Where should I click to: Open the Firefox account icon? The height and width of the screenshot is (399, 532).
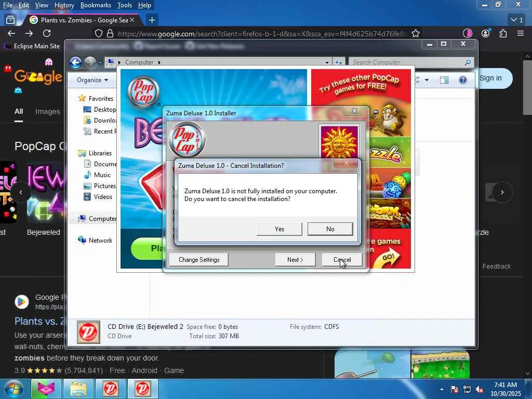click(x=486, y=33)
